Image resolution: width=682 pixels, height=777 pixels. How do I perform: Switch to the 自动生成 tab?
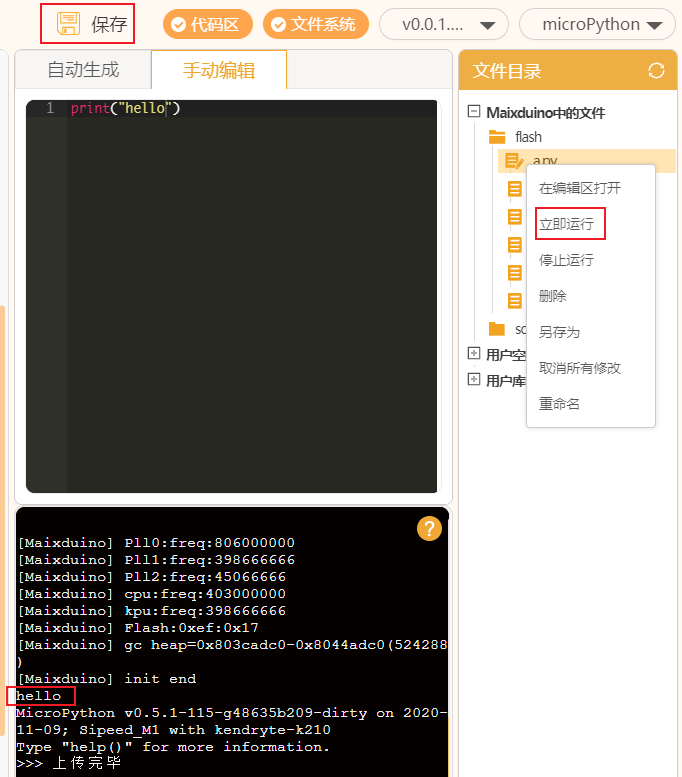click(x=83, y=69)
